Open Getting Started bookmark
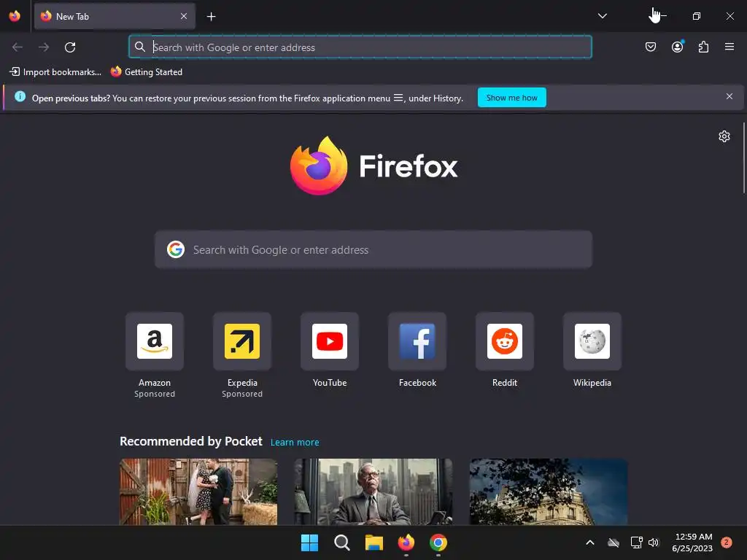 point(147,72)
